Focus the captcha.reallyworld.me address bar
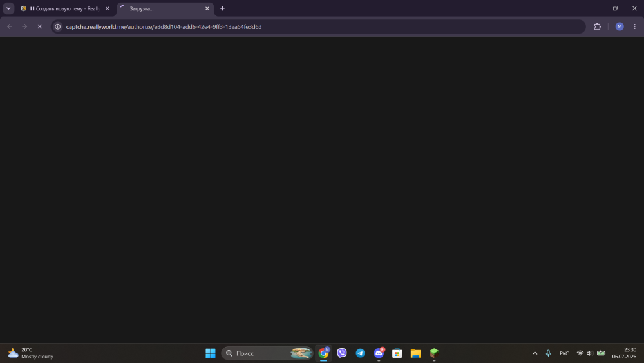This screenshot has width=644, height=363. [318, 26]
